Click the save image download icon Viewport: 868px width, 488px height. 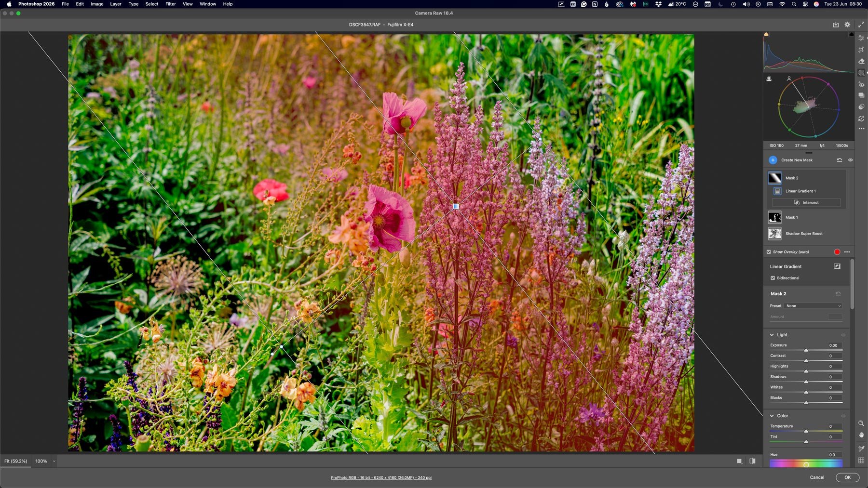(836, 25)
